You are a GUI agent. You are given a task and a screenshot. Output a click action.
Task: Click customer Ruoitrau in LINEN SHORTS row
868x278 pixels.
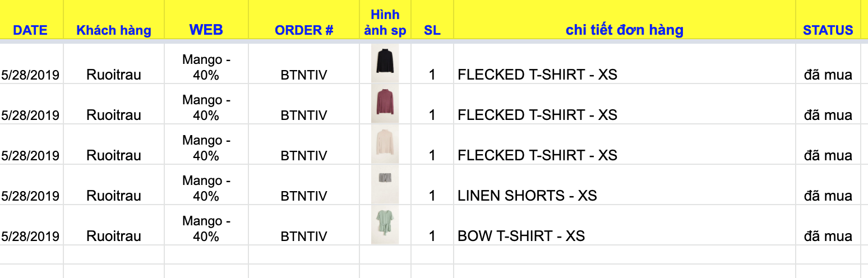coord(114,196)
